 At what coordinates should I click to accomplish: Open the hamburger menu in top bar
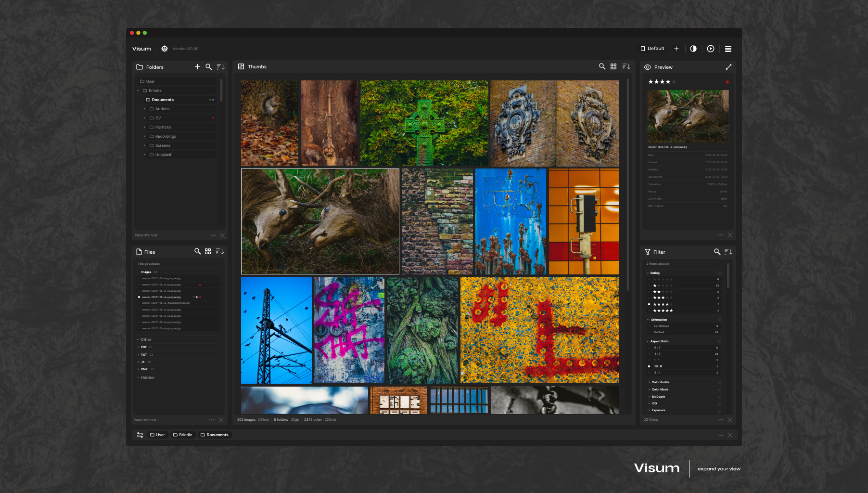(728, 49)
